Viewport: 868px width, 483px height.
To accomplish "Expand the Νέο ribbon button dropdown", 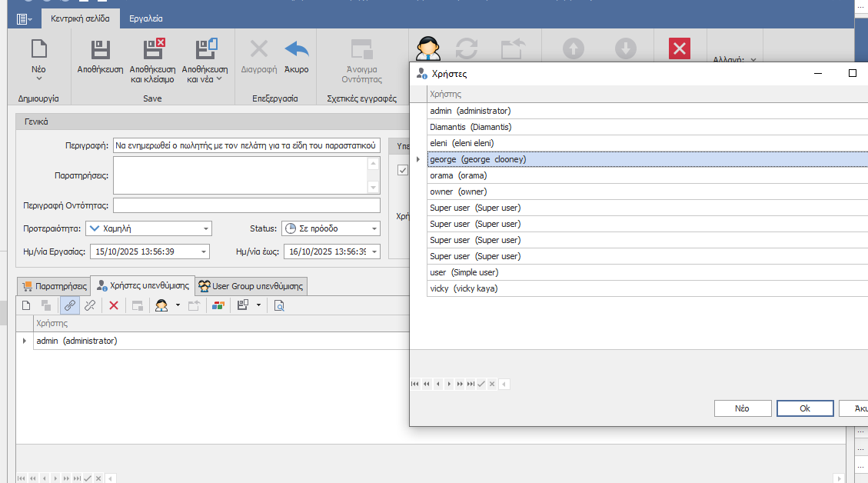I will 38,78.
